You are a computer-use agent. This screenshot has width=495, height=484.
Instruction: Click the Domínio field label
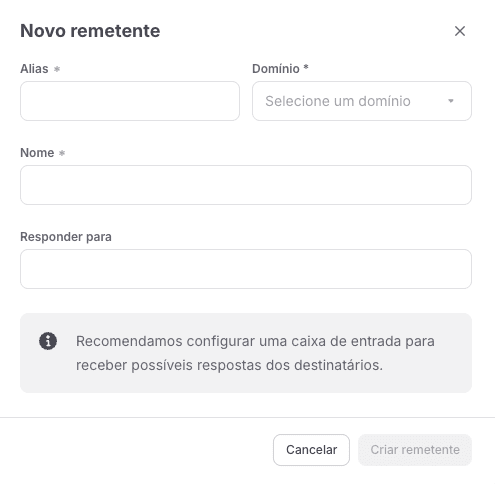[x=276, y=69]
